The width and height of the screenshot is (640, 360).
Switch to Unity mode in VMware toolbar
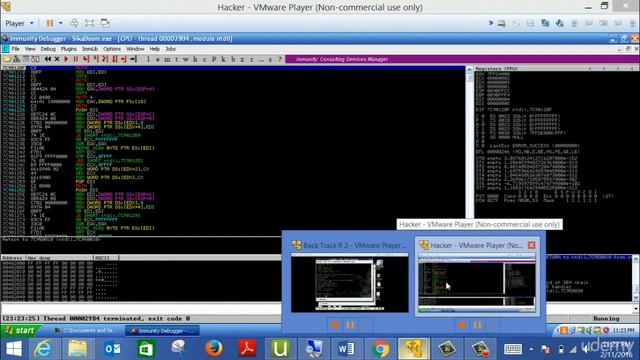[x=105, y=23]
